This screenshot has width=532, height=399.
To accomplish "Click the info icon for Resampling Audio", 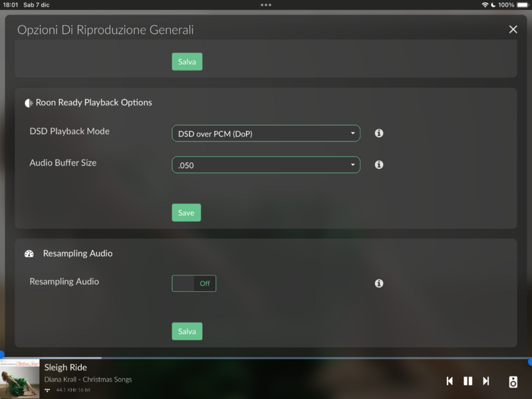I will 379,283.
